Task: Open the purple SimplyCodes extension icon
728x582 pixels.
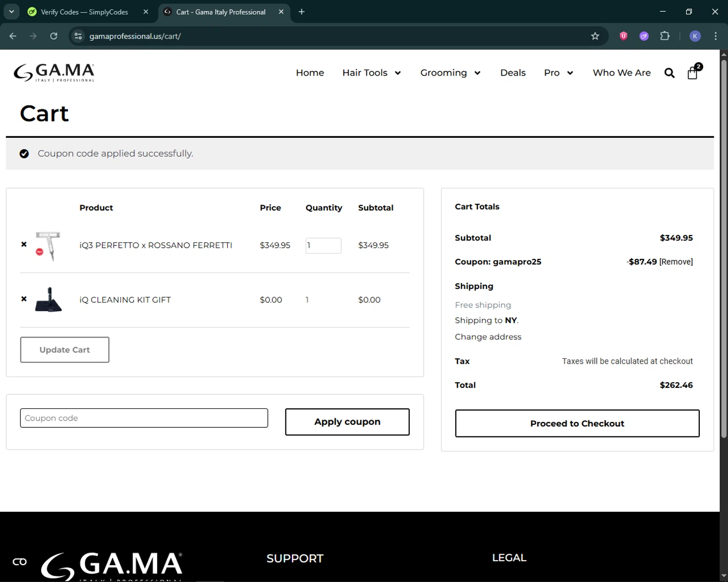Action: point(644,36)
